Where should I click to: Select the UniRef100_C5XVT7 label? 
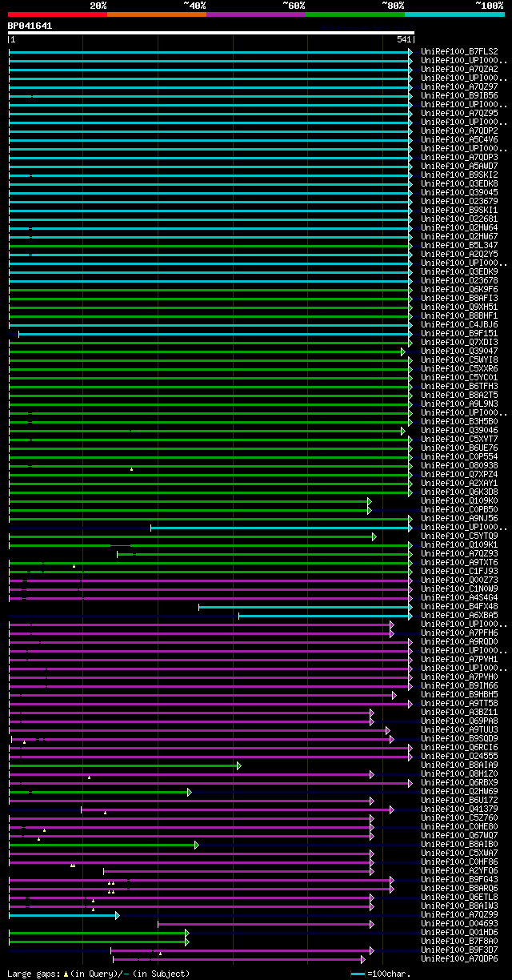[459, 440]
